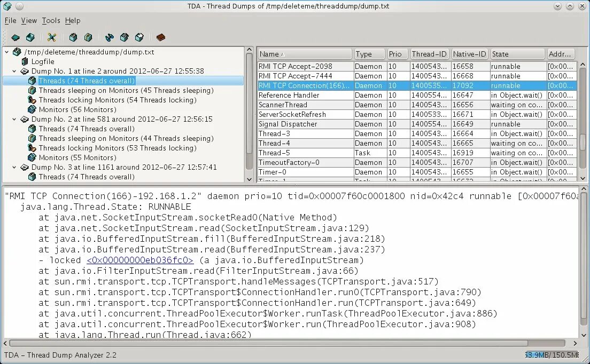Viewport: 590px width, 364px height.
Task: Select the RMI TCP Accept-7444 row
Action: click(417, 76)
